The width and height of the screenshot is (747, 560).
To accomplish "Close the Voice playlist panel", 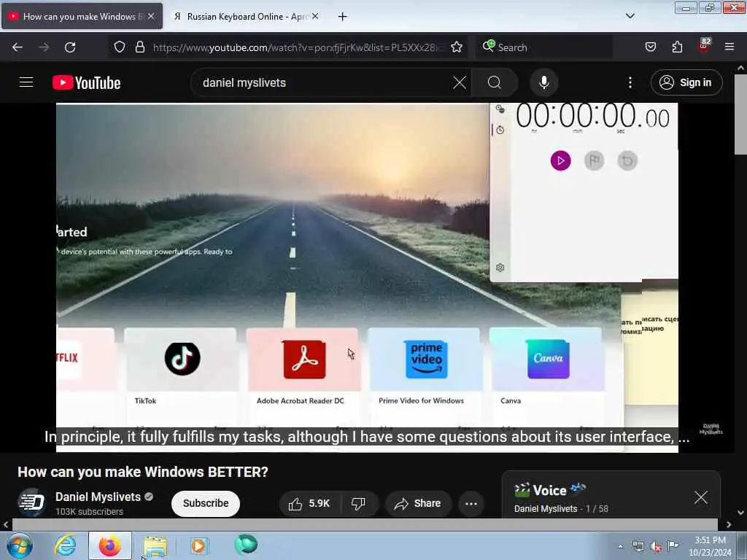I will 700,497.
